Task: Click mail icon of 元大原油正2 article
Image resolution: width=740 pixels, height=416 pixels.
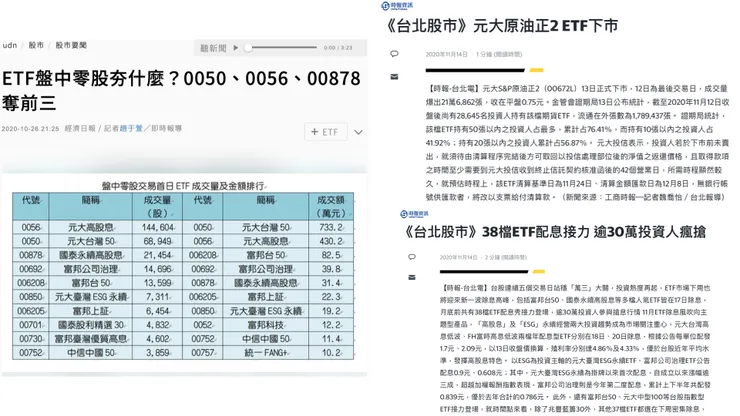Action: coord(395,76)
